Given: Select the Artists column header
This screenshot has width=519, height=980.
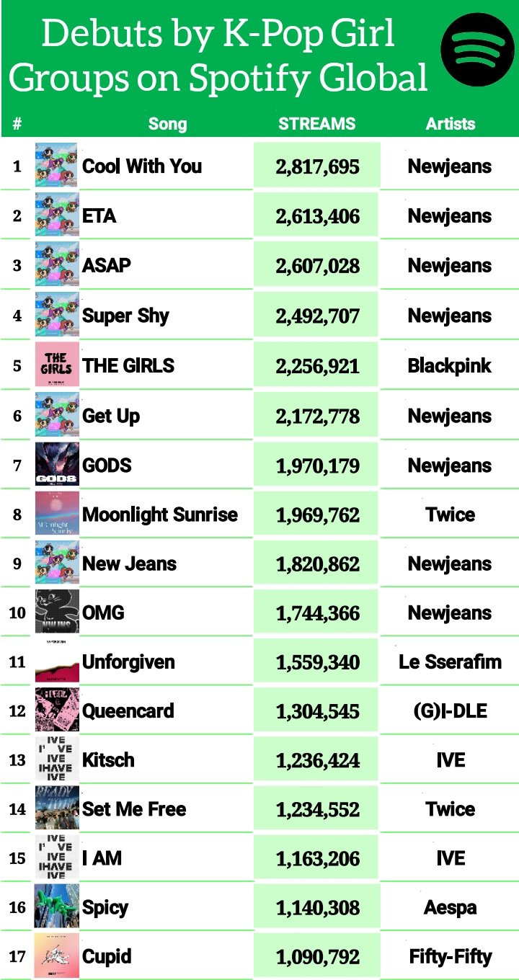Looking at the screenshot, I should pyautogui.click(x=450, y=124).
